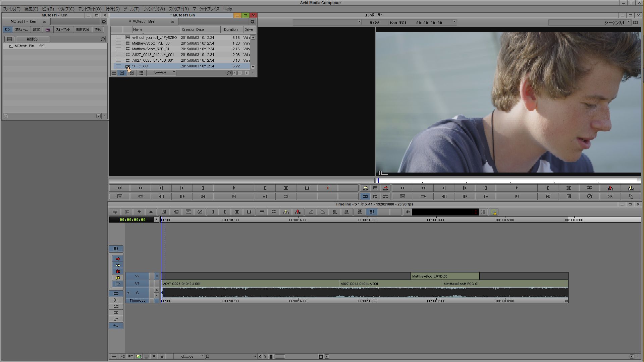Switch to the フォーマット tab in project window

pyautogui.click(x=63, y=29)
